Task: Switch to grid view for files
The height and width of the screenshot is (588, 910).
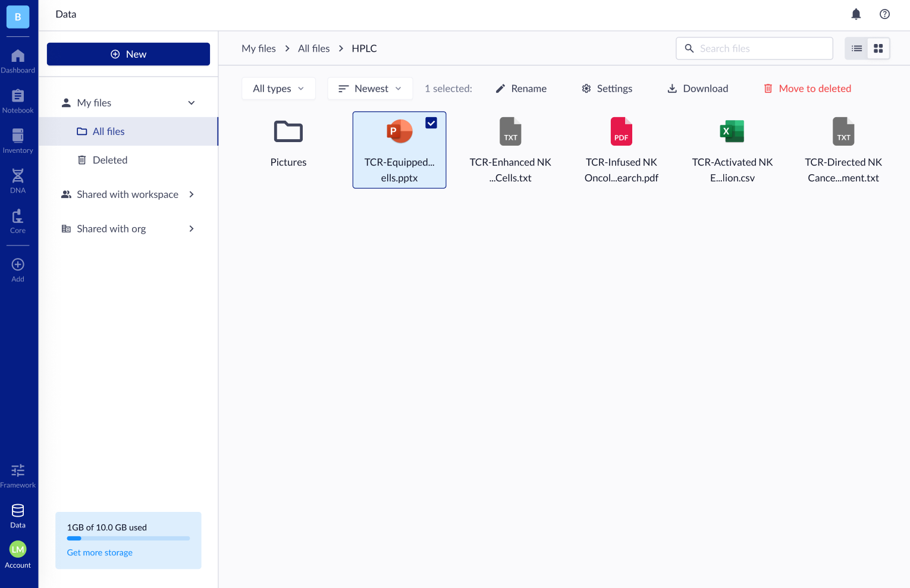Action: pos(878,48)
